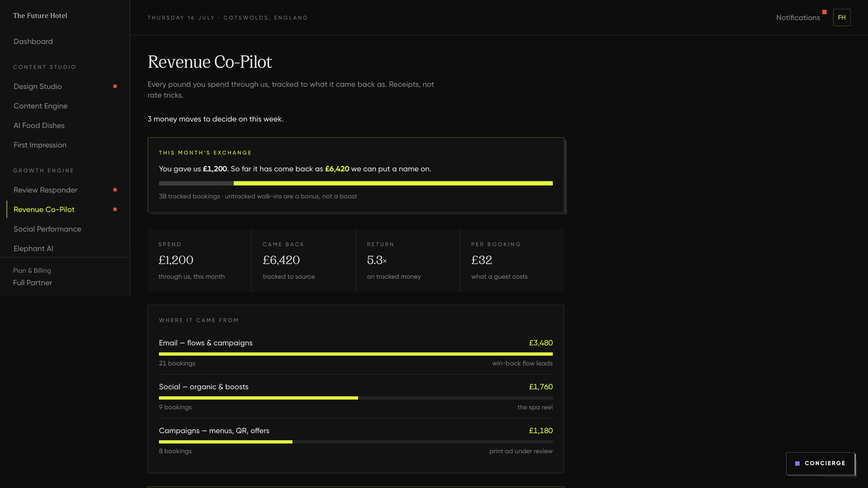The image size is (868, 488).
Task: Click the '8 bookings' text
Action: (x=175, y=451)
